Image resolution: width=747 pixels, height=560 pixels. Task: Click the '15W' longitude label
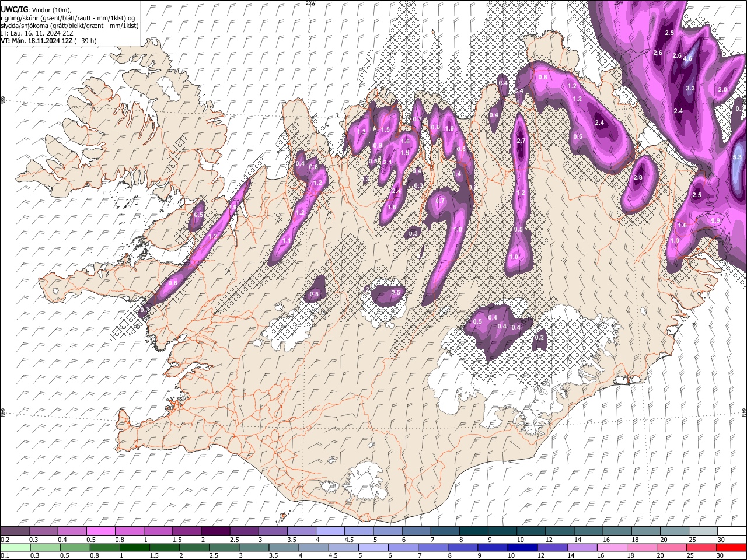(618, 3)
